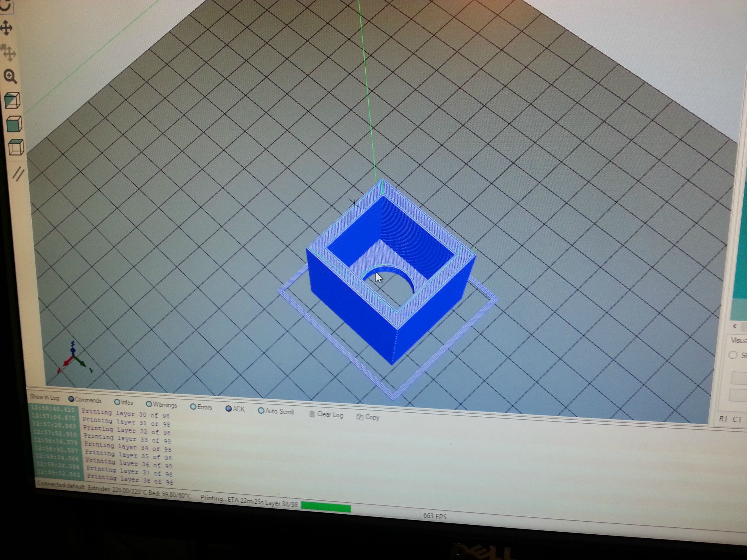Image resolution: width=747 pixels, height=560 pixels.
Task: Click 'Connected: default' in status bar
Action: (61, 485)
